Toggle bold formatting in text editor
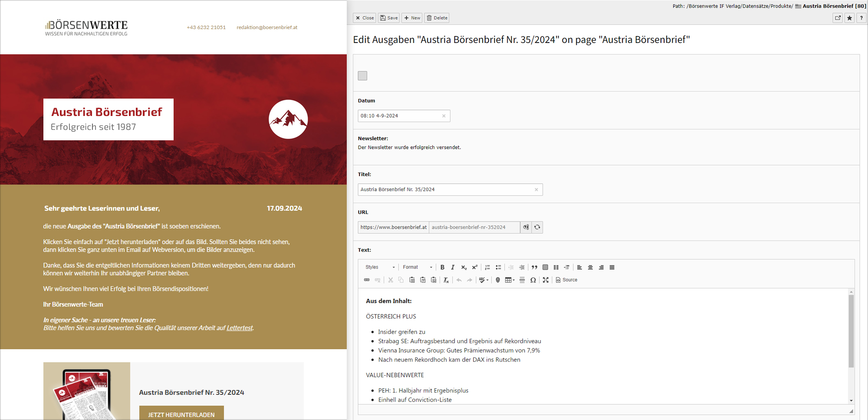This screenshot has height=420, width=868. pyautogui.click(x=442, y=268)
